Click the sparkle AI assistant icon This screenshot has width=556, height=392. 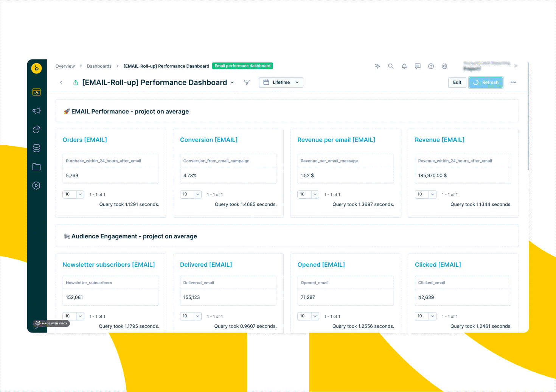click(x=377, y=66)
